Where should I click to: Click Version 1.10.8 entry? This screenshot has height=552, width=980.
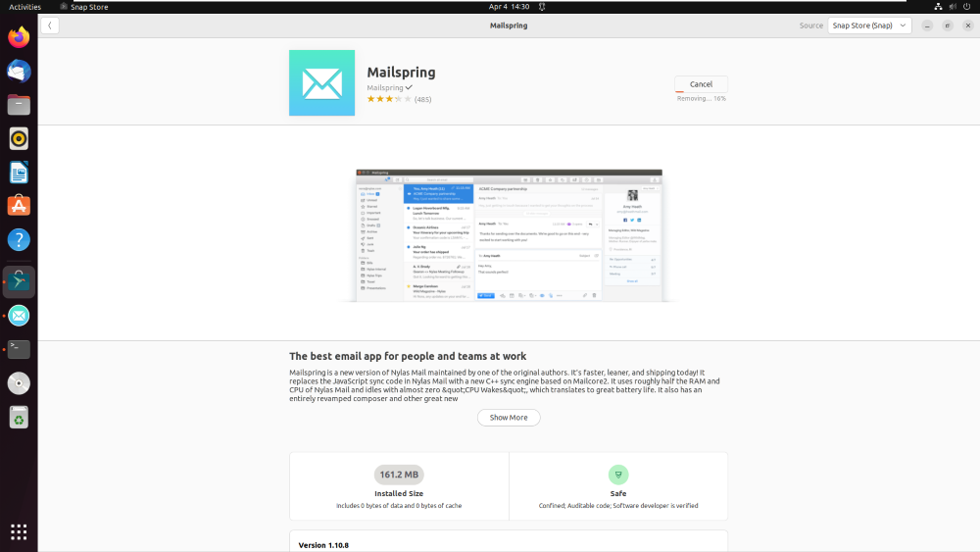[323, 545]
